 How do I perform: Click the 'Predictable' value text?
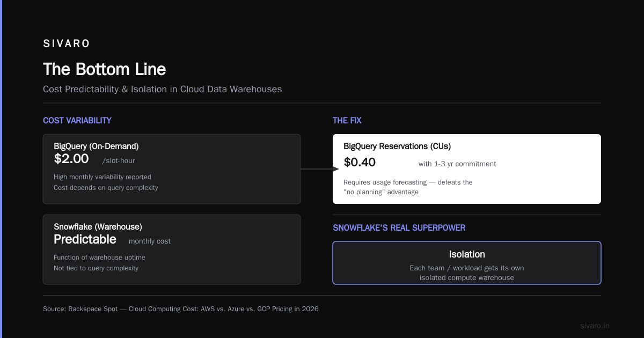tap(85, 239)
